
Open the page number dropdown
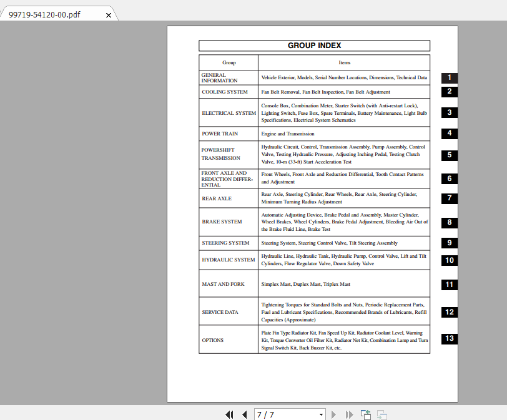[320, 414]
